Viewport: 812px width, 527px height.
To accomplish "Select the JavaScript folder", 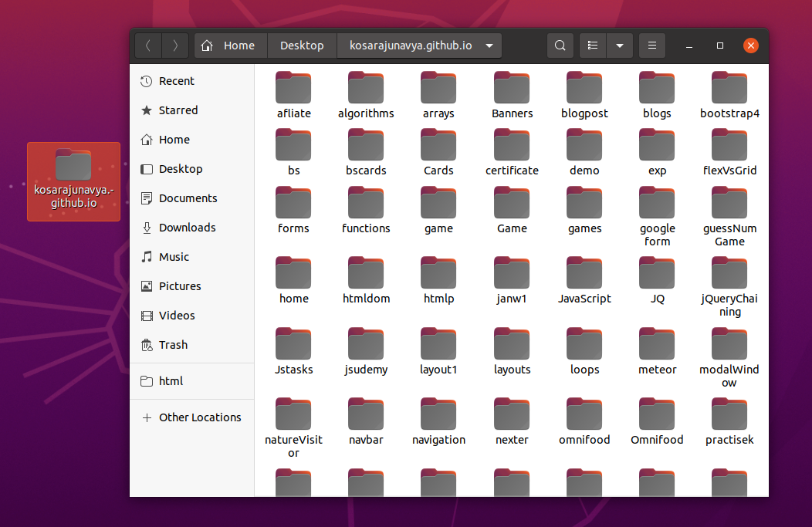I will click(x=584, y=274).
